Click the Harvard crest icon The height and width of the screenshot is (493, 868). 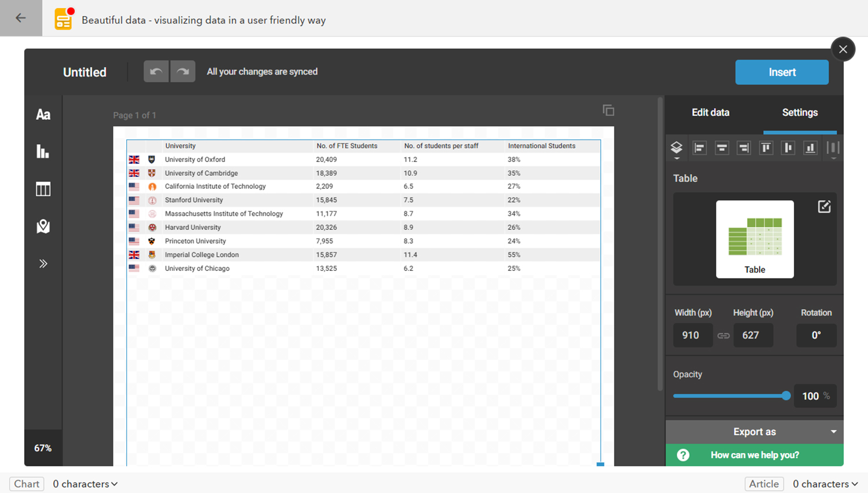(152, 227)
